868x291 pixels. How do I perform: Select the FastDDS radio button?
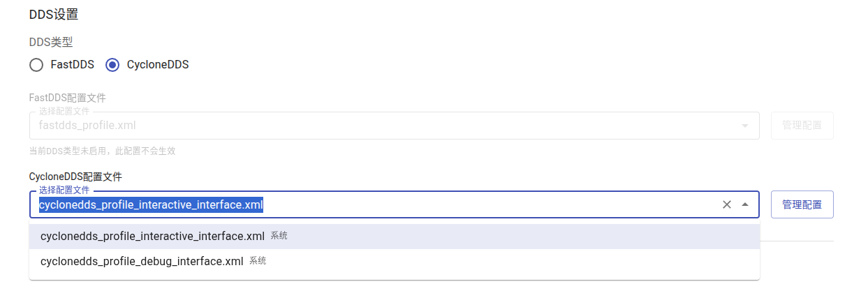coord(36,65)
